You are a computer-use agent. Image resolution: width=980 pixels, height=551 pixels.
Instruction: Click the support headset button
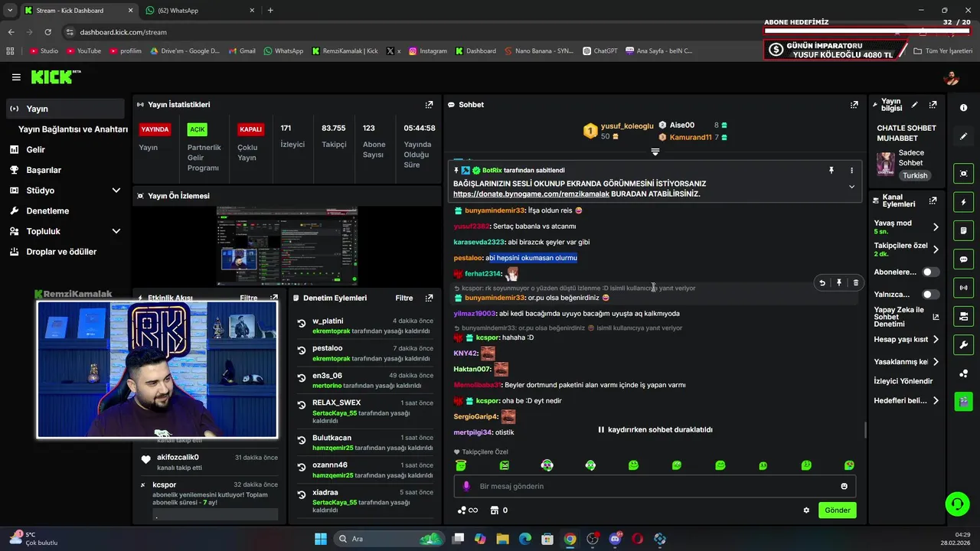[957, 504]
